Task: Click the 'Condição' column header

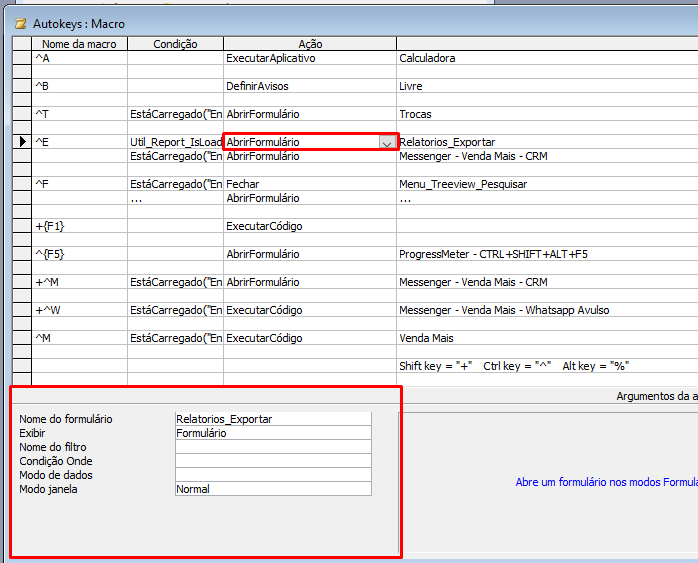Action: (175, 44)
